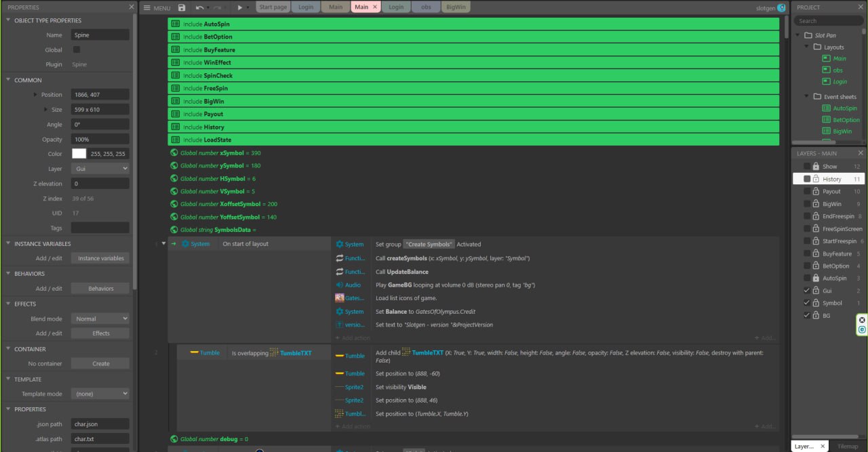Collapse the Common section
The height and width of the screenshot is (452, 868).
8,80
